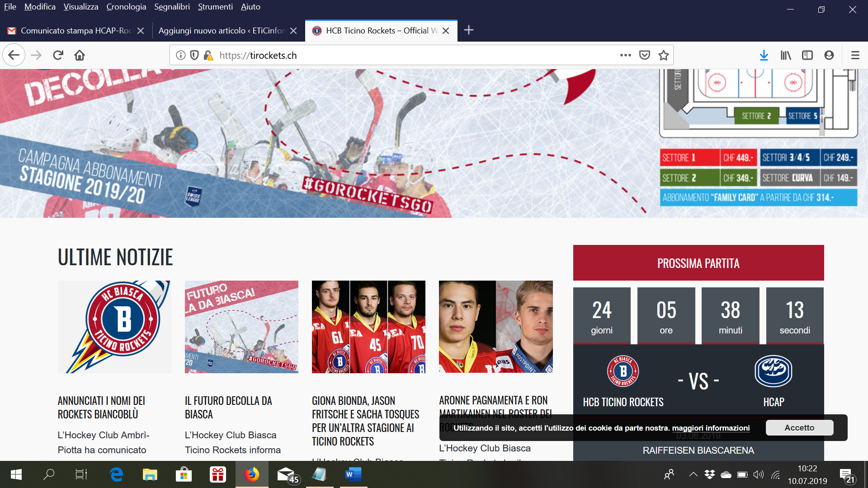Reload the current page
The height and width of the screenshot is (488, 868).
(x=58, y=55)
